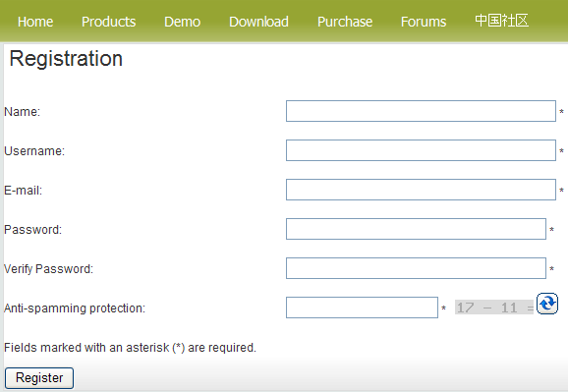Click the Registration page heading
Screen dimensions: 568x392
[x=66, y=58]
